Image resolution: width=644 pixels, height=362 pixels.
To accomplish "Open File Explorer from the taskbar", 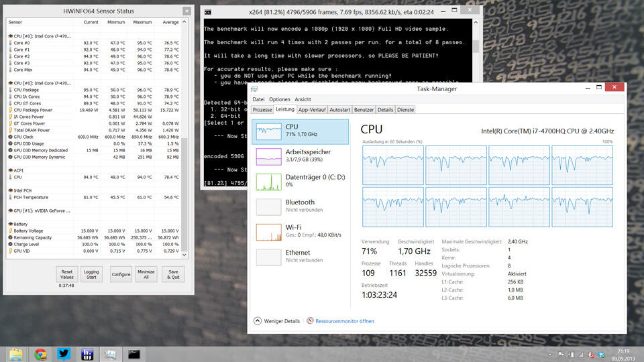I will pyautogui.click(x=16, y=354).
